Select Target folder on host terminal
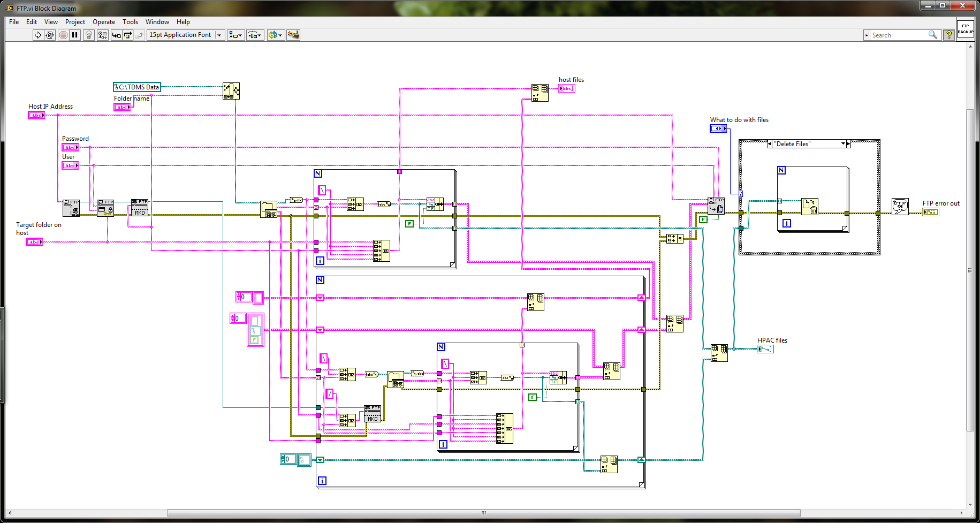Image resolution: width=980 pixels, height=523 pixels. (x=34, y=242)
